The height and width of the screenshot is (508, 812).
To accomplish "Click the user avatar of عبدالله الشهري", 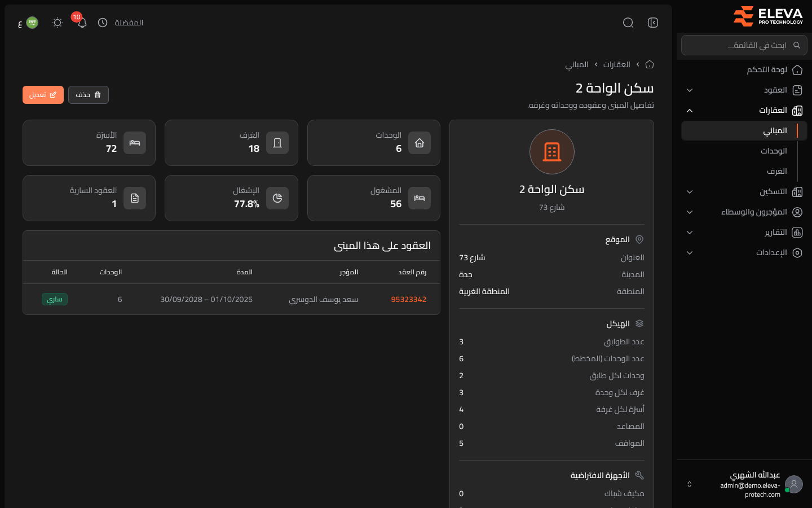I will (794, 484).
